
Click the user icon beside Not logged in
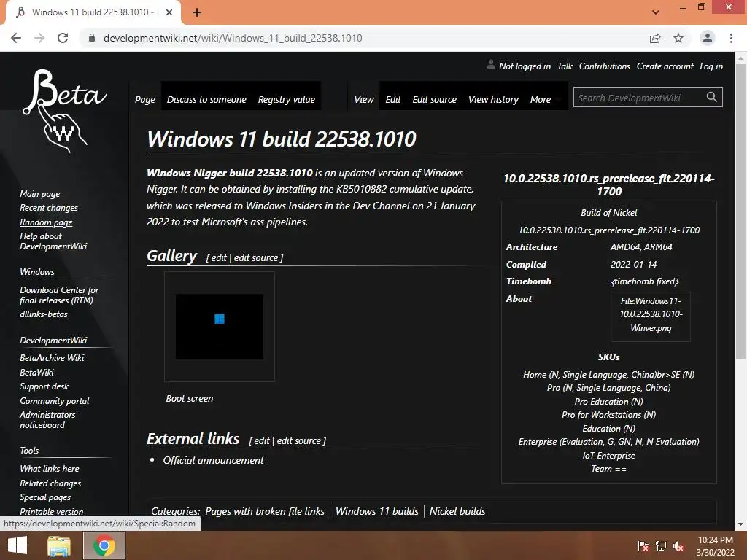(491, 65)
